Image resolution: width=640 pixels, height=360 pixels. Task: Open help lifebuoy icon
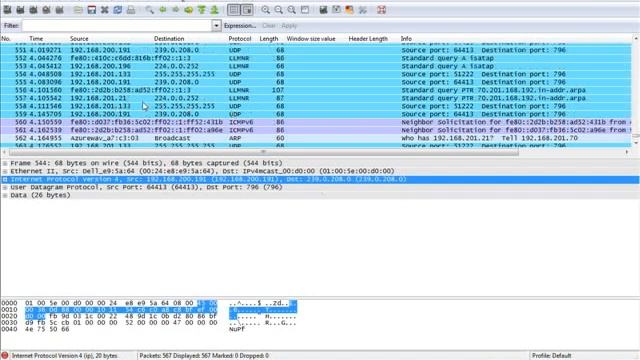pyautogui.click(x=382, y=10)
